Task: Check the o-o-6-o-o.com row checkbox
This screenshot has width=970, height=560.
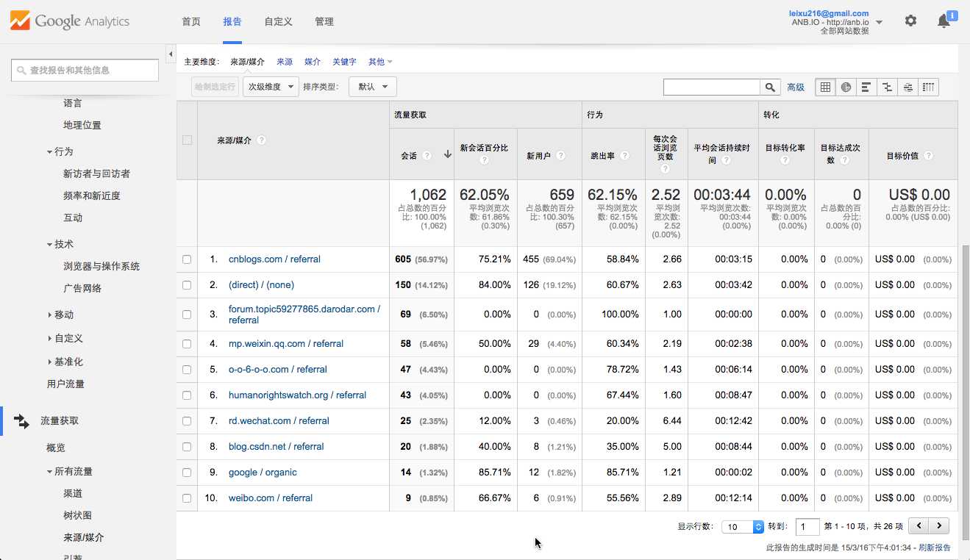Action: point(187,370)
